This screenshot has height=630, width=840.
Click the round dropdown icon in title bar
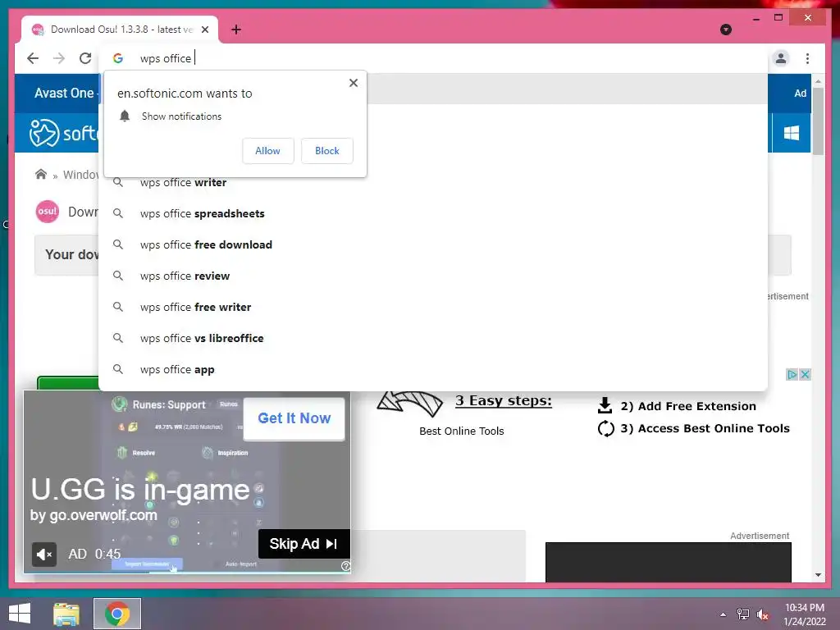tap(726, 30)
